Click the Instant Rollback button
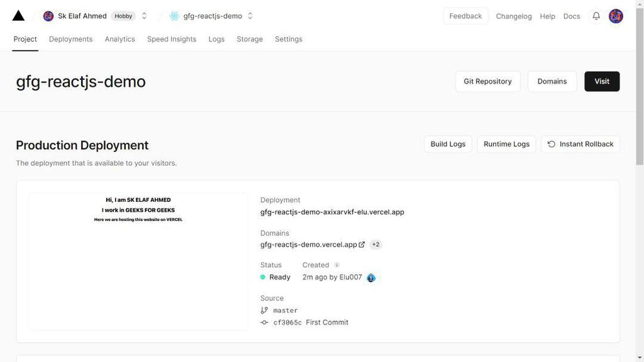 pos(580,144)
